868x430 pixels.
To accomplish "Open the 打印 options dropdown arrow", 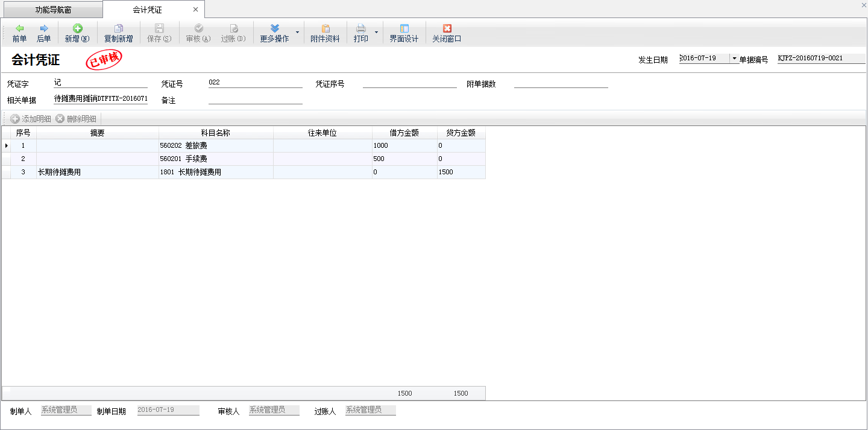I will click(x=377, y=33).
